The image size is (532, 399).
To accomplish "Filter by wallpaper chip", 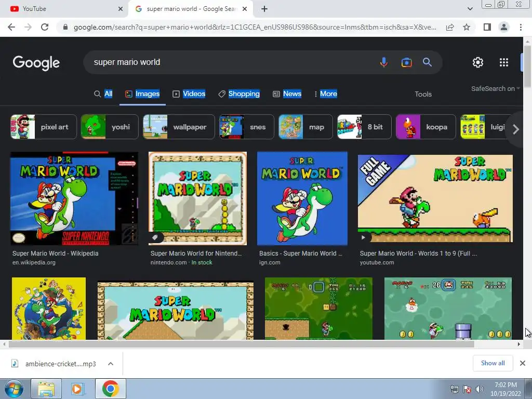I will (x=179, y=127).
